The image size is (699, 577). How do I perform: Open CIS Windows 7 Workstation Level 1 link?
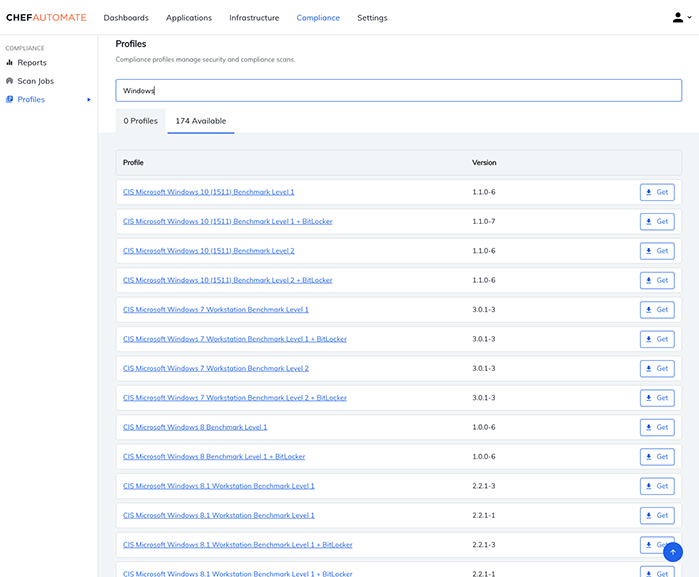click(x=215, y=310)
